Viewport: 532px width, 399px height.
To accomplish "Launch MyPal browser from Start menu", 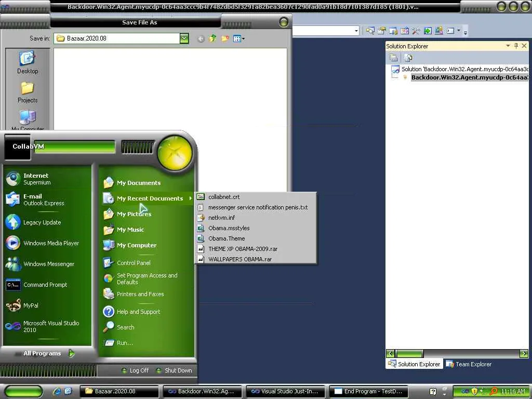I will [47, 305].
